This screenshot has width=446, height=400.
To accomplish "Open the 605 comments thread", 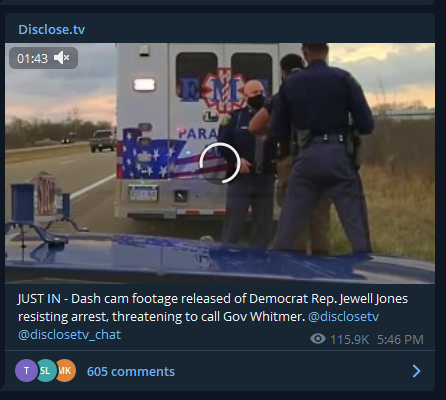I will pyautogui.click(x=131, y=371).
